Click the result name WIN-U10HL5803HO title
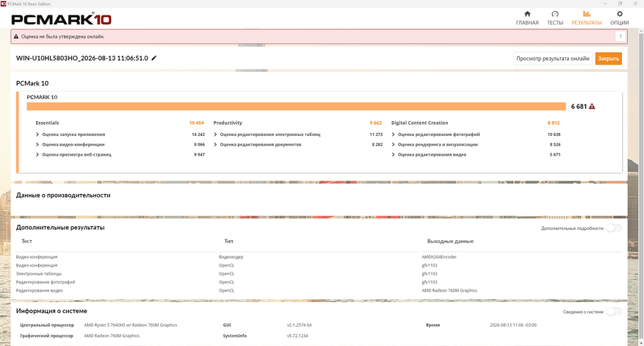 point(82,58)
